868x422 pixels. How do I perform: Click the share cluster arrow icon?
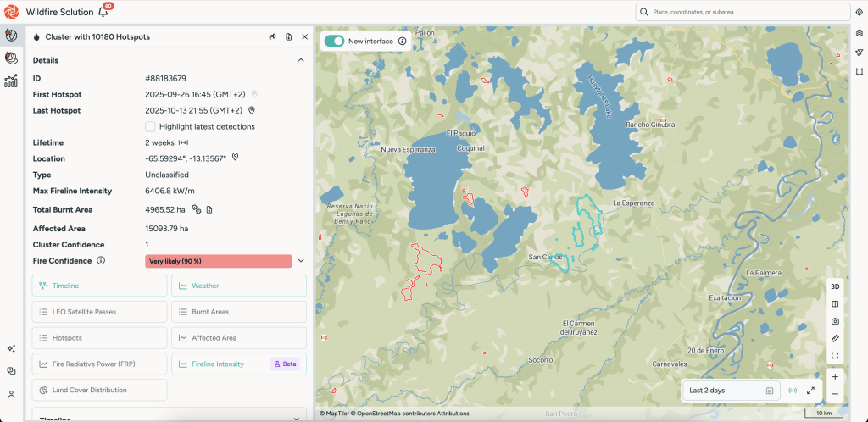273,37
